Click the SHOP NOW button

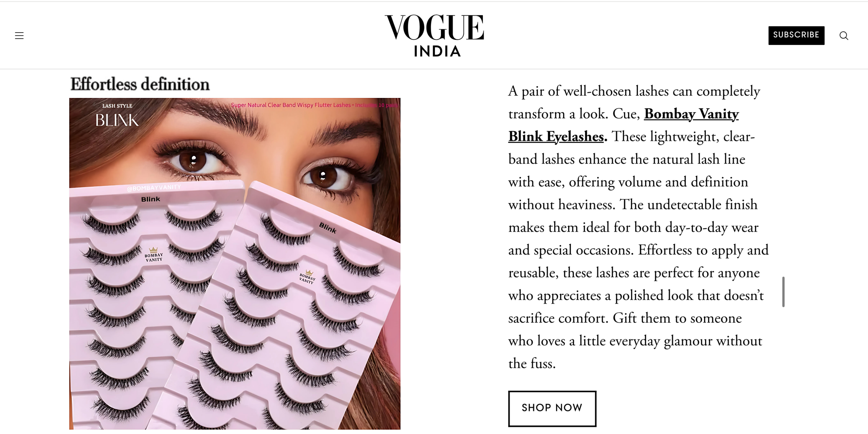tap(552, 408)
